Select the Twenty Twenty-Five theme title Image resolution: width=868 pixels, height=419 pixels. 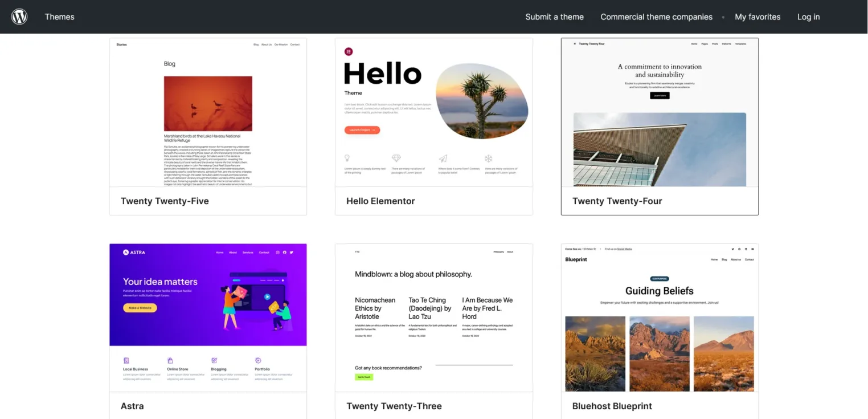click(x=165, y=201)
